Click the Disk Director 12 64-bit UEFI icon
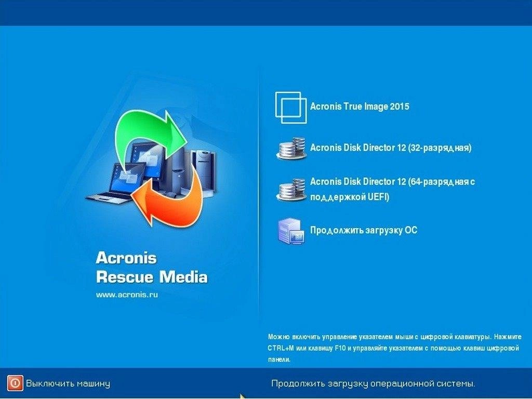This screenshot has width=532, height=399. 291,190
